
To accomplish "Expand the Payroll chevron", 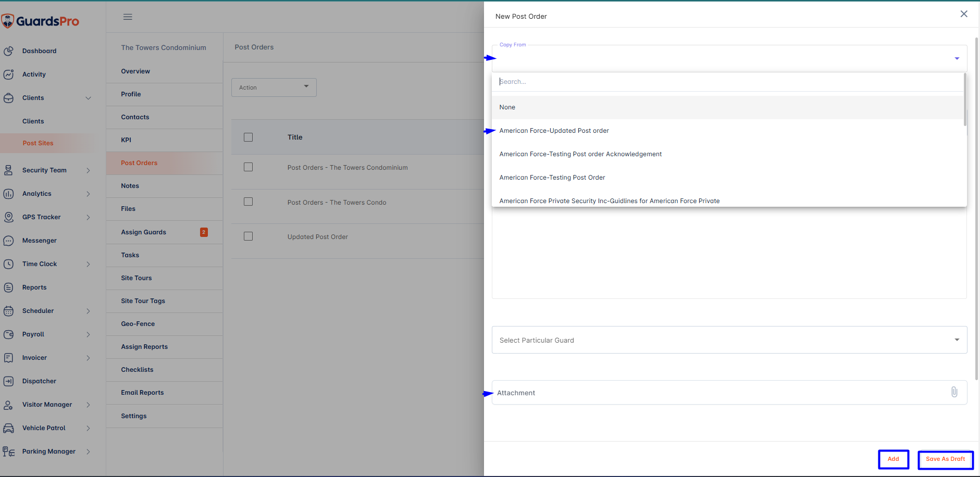I will [88, 334].
